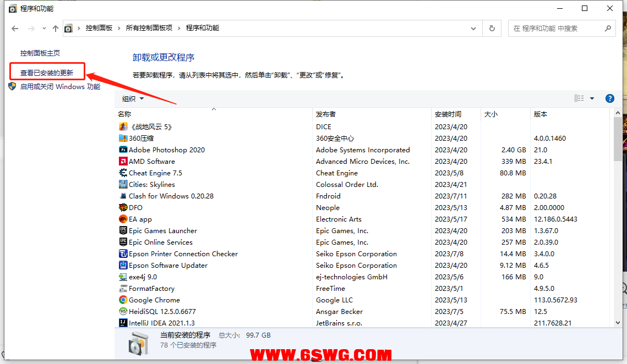Click 程序和功能 breadcrumb segment
The height and width of the screenshot is (364, 627).
pos(203,28)
